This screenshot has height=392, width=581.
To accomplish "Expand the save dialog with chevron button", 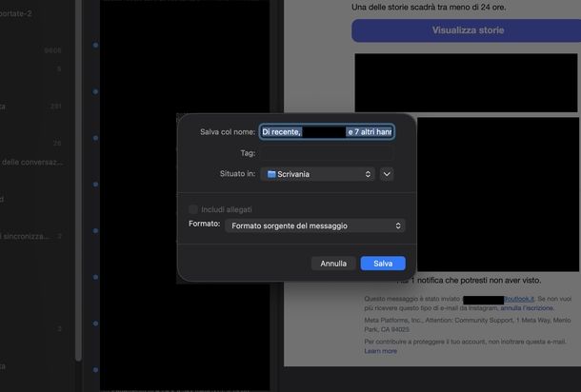I will click(x=387, y=174).
